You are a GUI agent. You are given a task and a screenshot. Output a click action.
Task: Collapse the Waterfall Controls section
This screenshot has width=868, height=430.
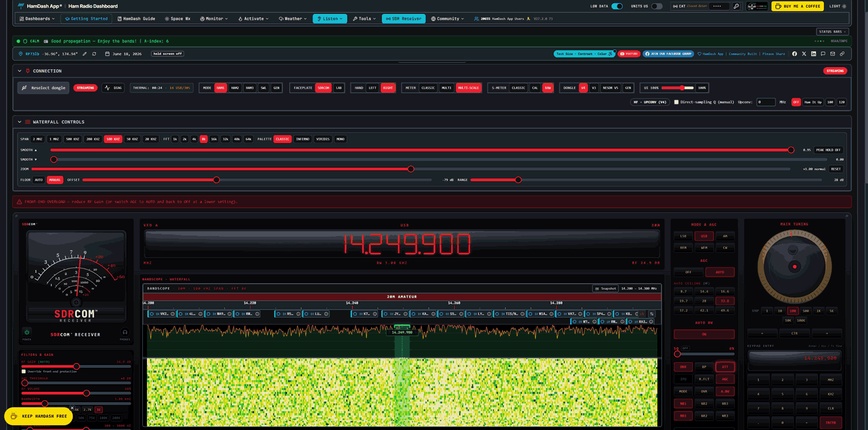pyautogui.click(x=19, y=122)
